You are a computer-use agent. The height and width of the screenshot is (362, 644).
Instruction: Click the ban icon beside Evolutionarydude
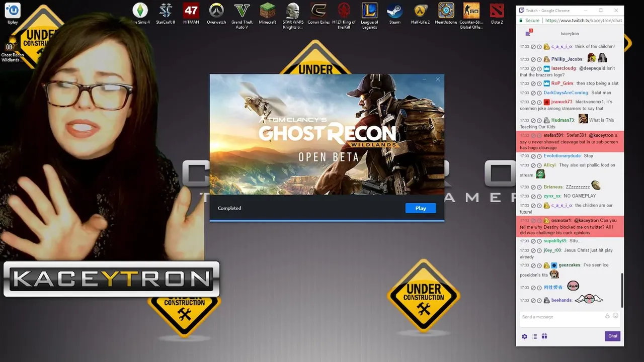(533, 156)
